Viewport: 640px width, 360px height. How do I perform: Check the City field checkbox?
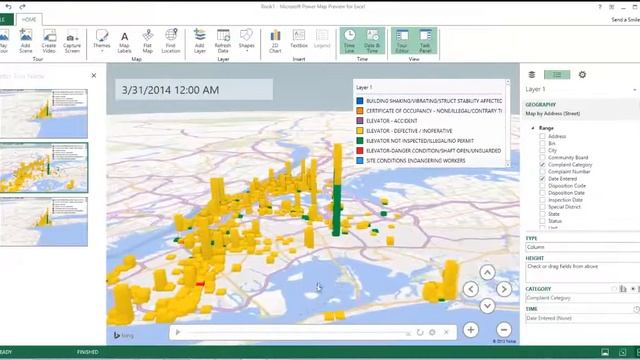tap(542, 150)
